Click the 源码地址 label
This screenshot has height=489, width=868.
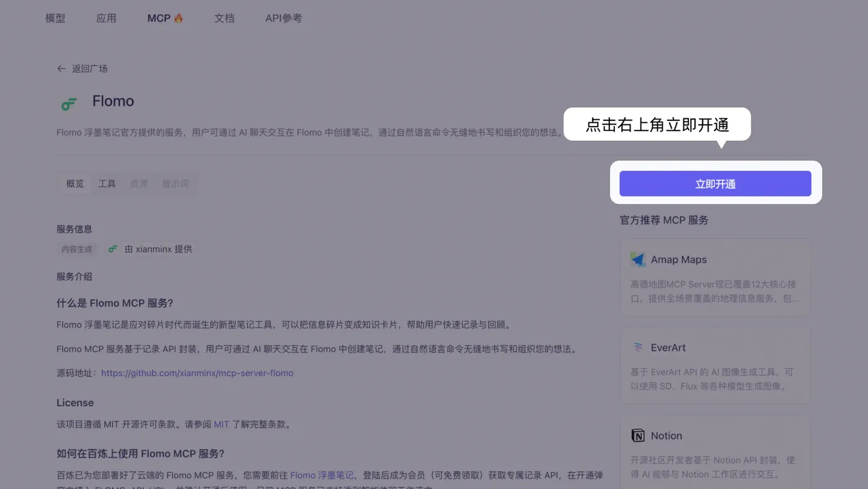[x=77, y=373]
